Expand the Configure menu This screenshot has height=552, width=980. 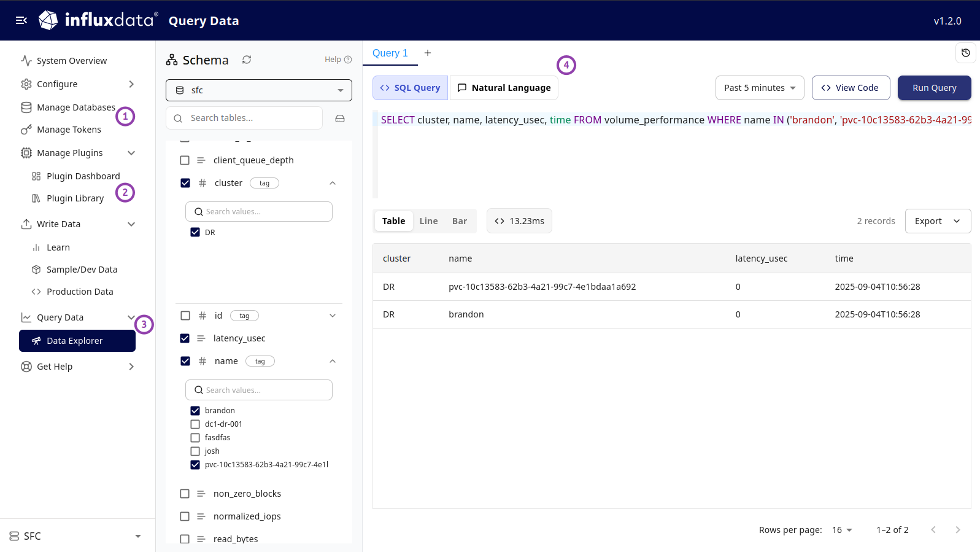[x=78, y=84]
